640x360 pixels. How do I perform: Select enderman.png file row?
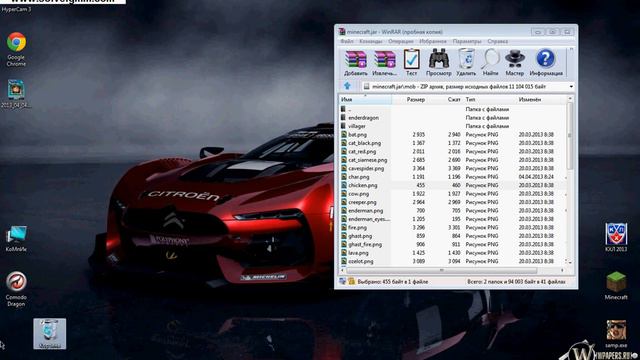(x=453, y=211)
